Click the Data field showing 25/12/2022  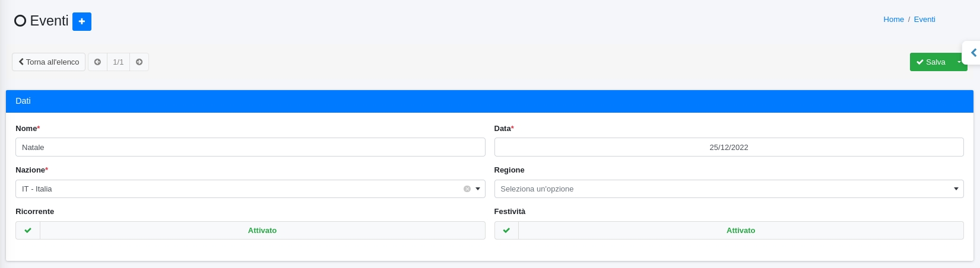click(x=728, y=148)
